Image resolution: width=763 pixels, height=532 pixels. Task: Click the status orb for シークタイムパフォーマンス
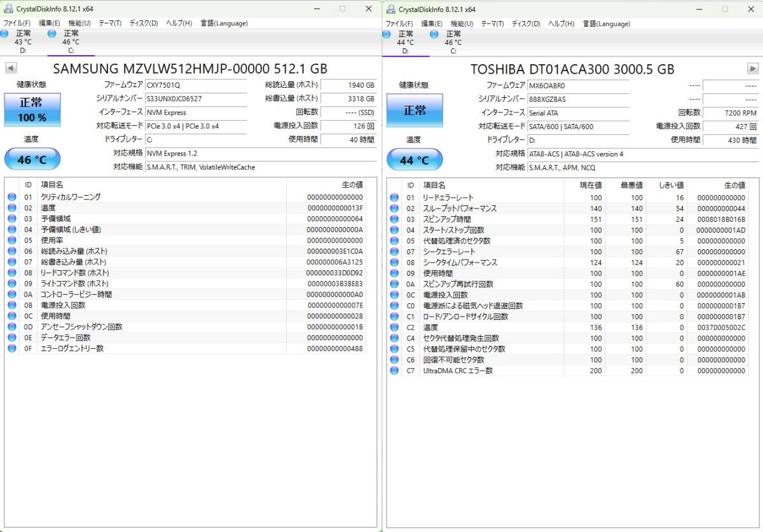click(394, 263)
